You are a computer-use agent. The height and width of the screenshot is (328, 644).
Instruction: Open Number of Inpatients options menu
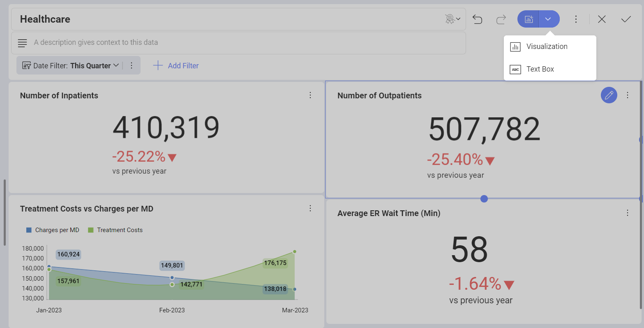[310, 95]
